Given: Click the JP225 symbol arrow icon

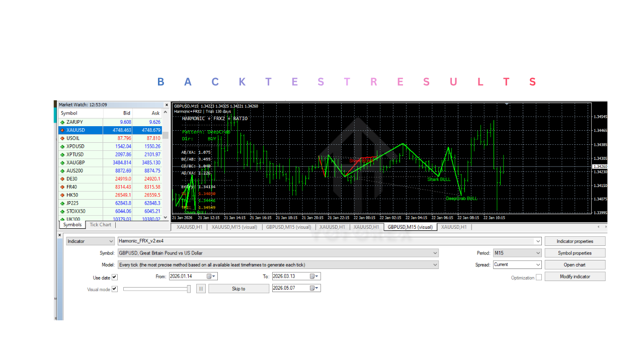Looking at the screenshot, I should click(62, 203).
